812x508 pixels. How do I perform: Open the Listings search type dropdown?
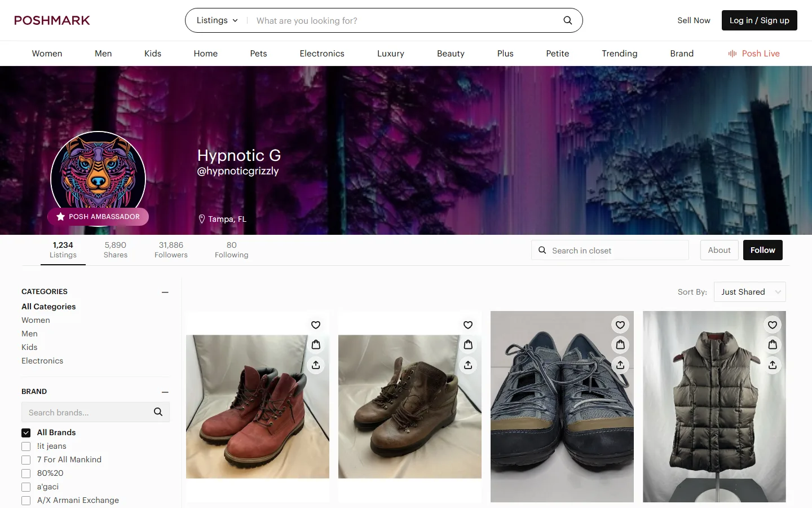coord(217,20)
